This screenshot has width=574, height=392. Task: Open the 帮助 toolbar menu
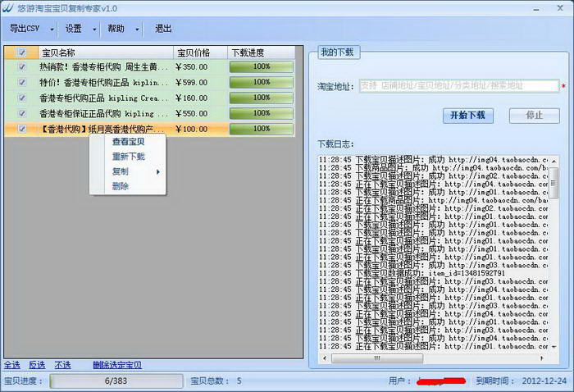point(116,29)
